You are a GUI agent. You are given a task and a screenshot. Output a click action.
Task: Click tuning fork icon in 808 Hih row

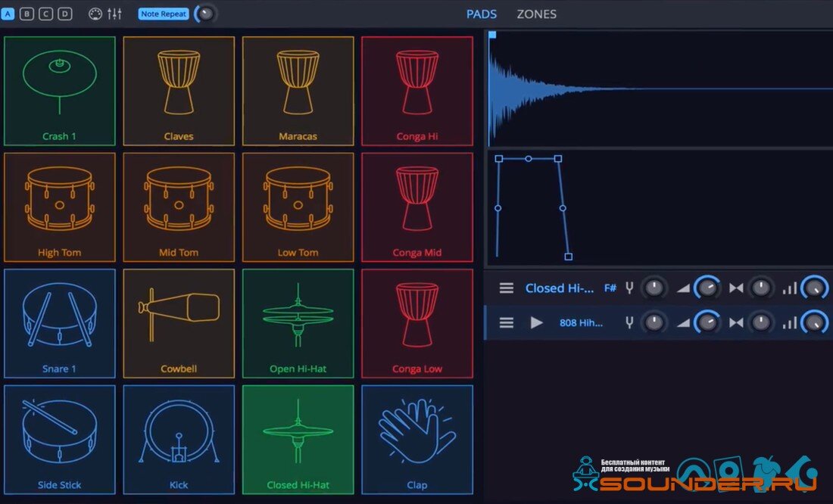point(629,322)
